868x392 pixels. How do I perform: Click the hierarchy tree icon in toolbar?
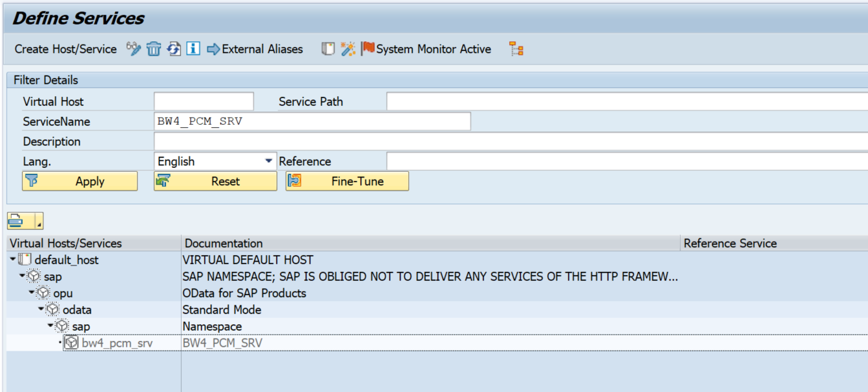(516, 49)
